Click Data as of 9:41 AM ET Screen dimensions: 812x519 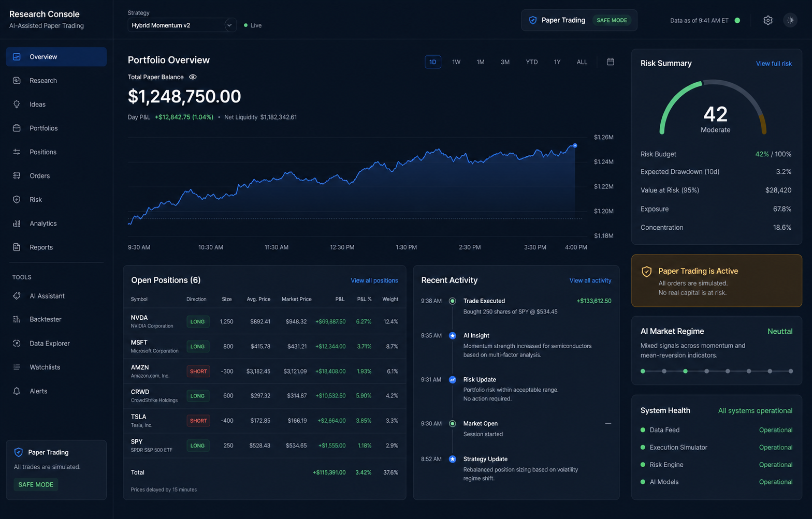(699, 21)
